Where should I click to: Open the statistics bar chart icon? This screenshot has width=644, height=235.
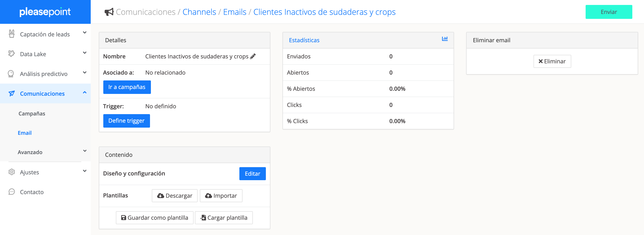[x=445, y=39]
